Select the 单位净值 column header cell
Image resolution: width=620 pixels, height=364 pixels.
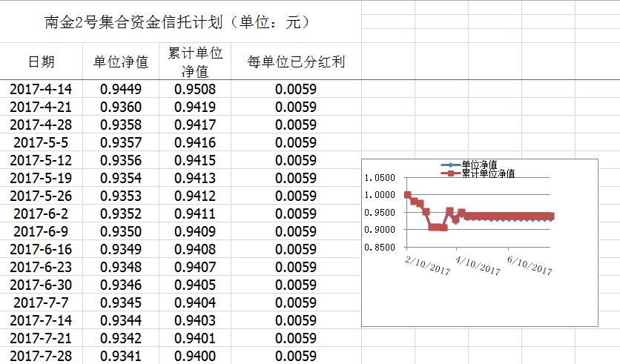(121, 62)
